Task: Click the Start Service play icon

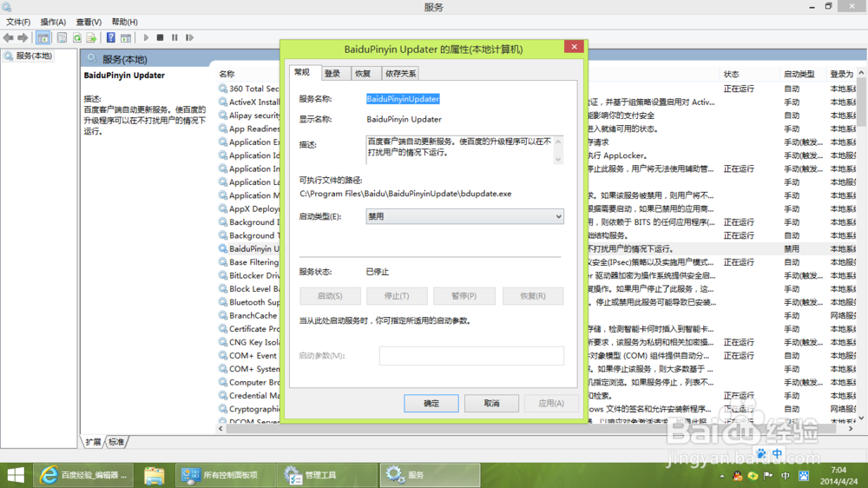Action: coord(146,37)
